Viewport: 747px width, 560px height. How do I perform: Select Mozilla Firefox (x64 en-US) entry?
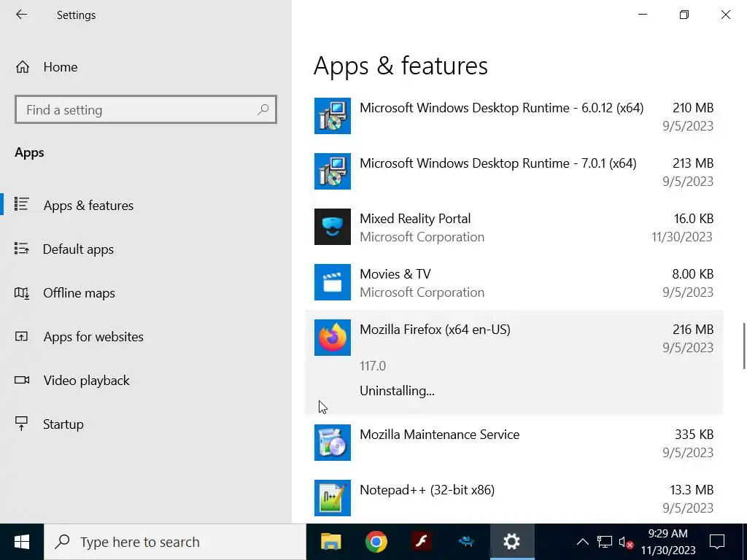(514, 362)
